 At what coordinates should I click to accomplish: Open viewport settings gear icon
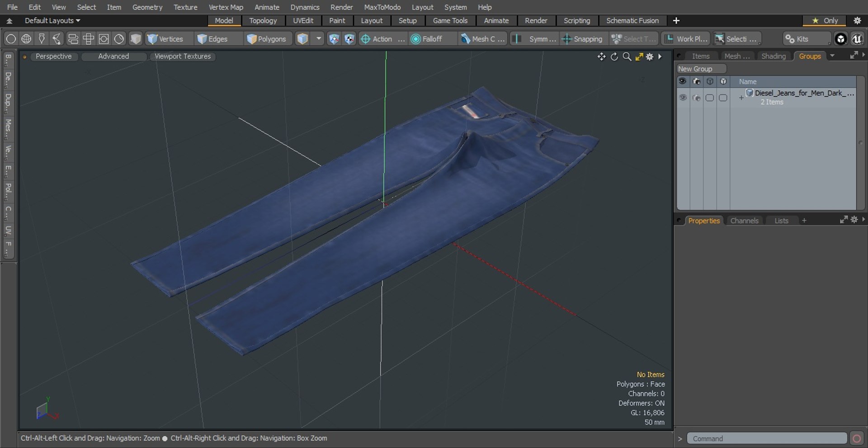(650, 57)
